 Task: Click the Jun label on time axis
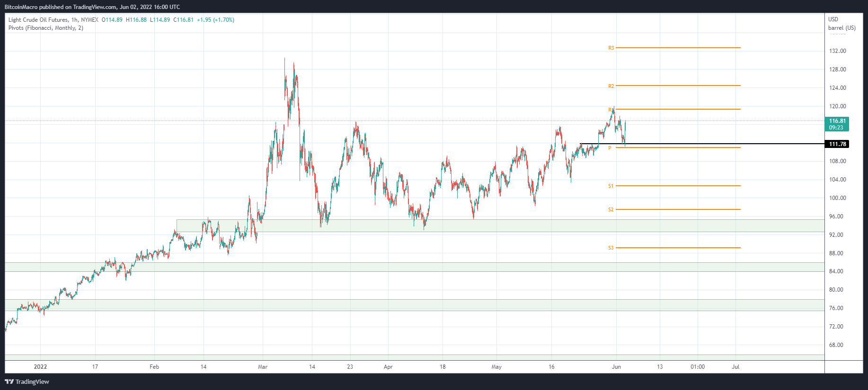click(x=616, y=367)
